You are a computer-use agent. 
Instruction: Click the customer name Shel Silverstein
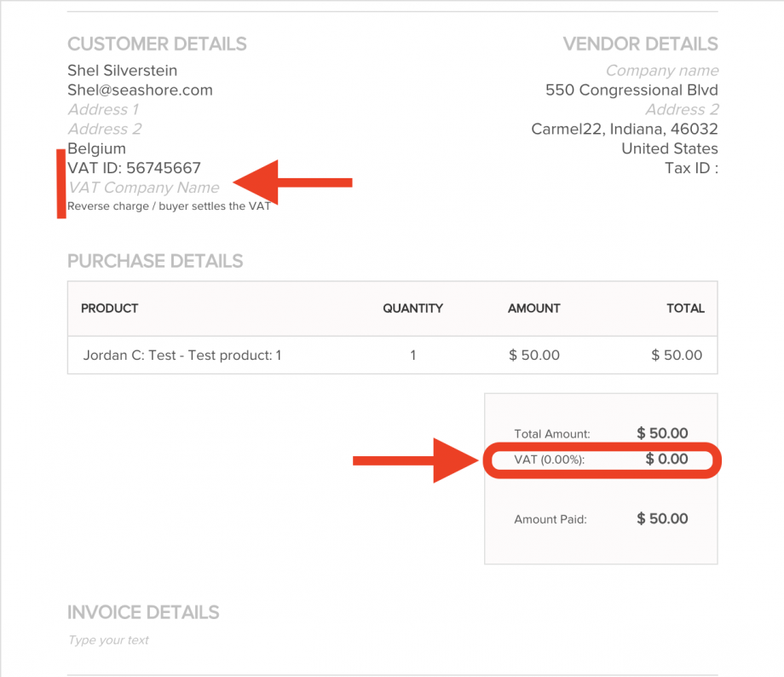tap(122, 71)
